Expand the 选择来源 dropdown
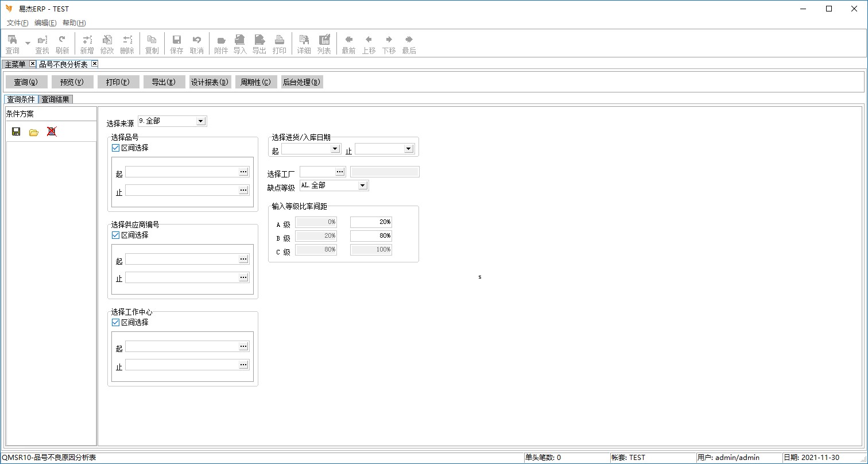The image size is (868, 464). point(200,121)
